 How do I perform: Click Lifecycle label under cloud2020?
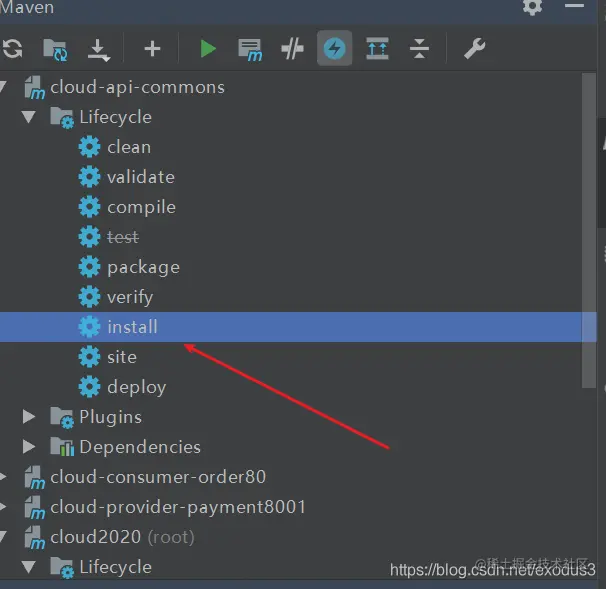point(116,567)
